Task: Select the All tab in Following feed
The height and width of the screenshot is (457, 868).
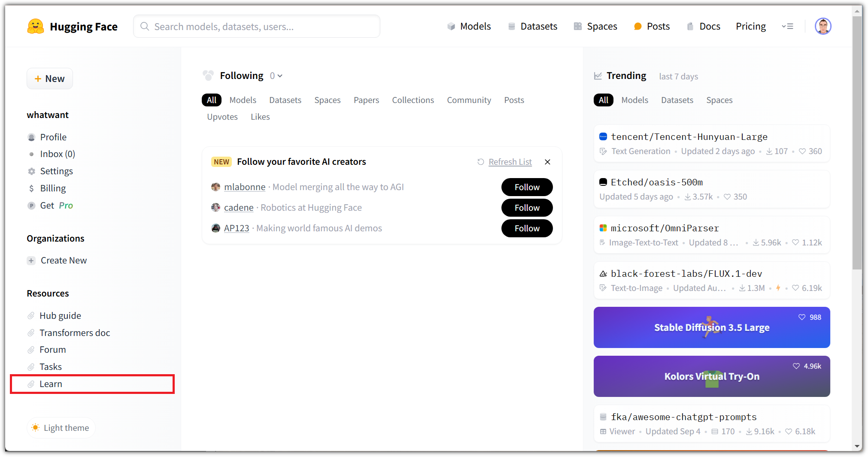Action: tap(212, 100)
